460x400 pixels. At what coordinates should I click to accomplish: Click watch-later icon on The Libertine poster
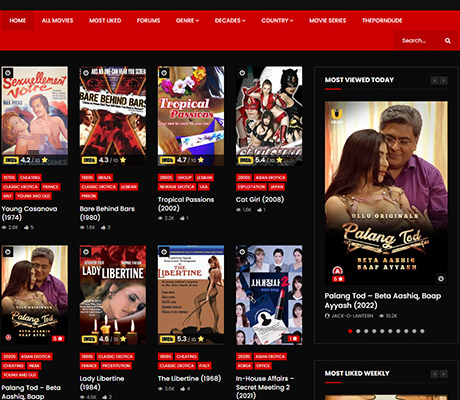pyautogui.click(x=164, y=252)
